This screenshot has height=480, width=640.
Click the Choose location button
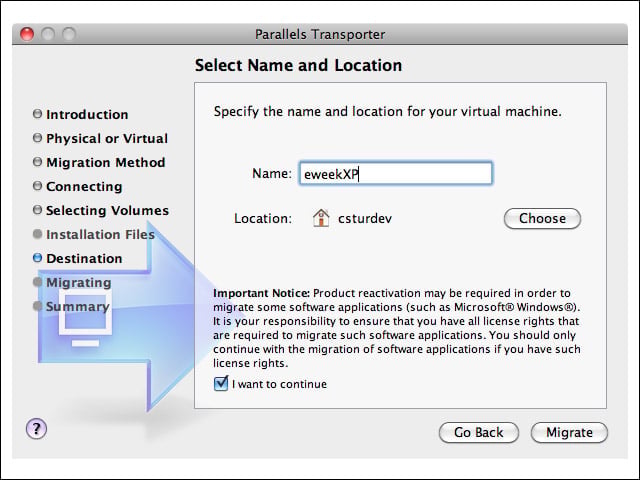click(x=542, y=218)
